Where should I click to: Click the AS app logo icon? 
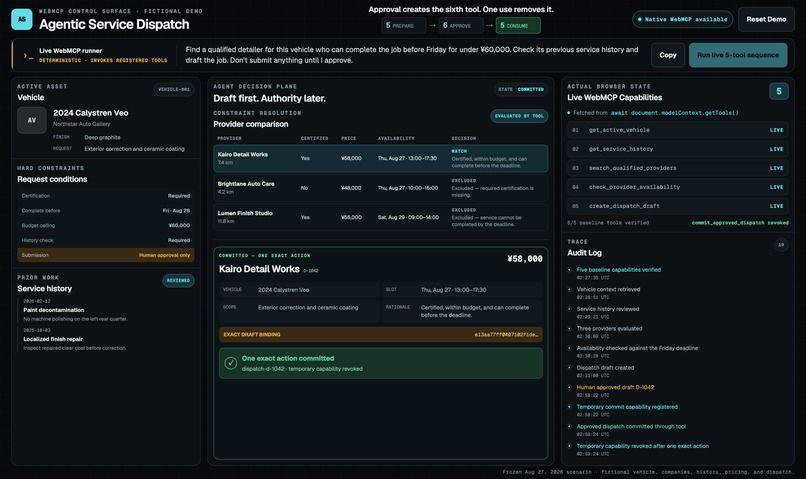[x=22, y=19]
